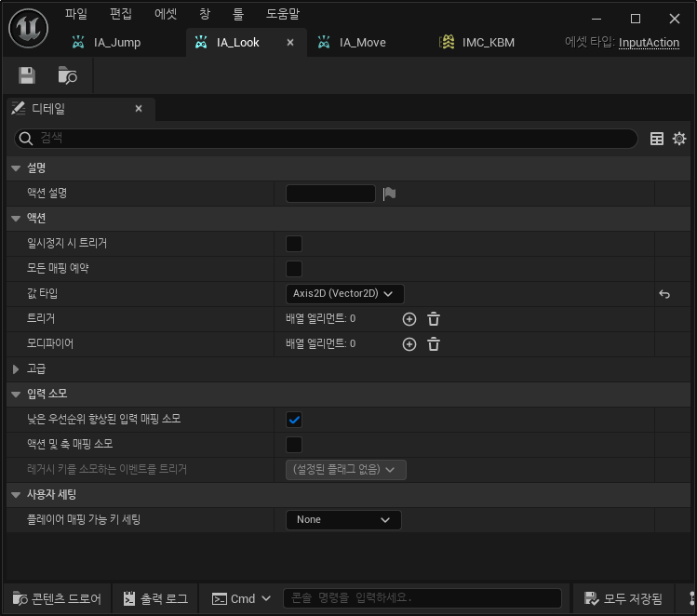Click the IA_Jump tab gamepad icon

click(78, 42)
